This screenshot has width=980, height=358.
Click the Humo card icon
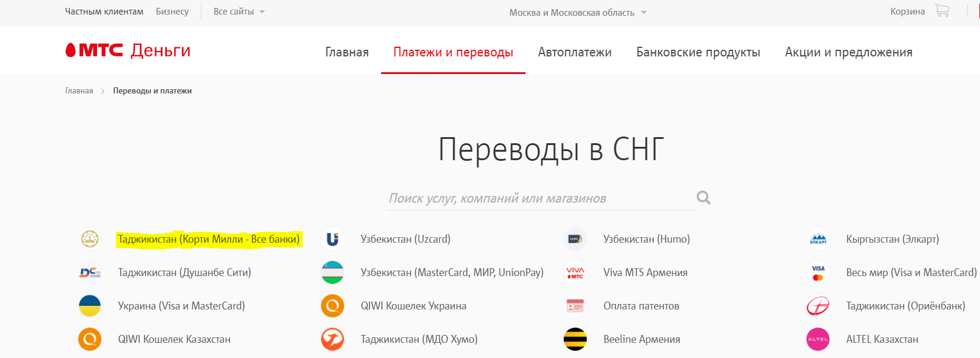point(575,239)
